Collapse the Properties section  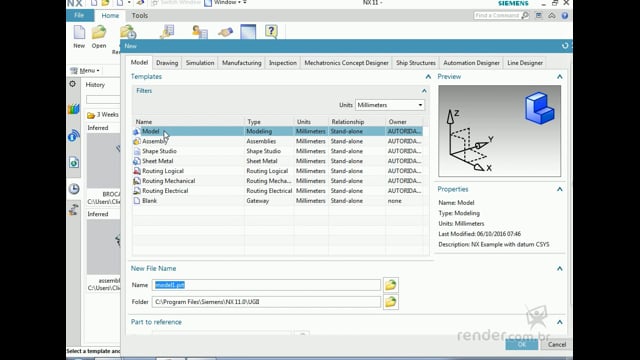pyautogui.click(x=560, y=189)
